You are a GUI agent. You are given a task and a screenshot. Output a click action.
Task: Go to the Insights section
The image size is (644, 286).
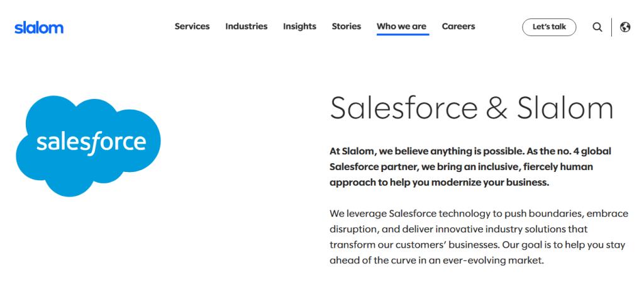coord(299,26)
